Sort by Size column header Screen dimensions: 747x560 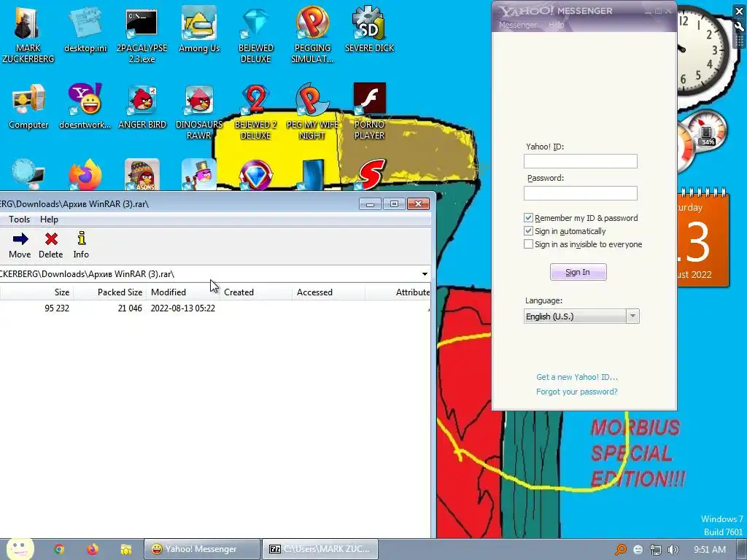point(36,292)
